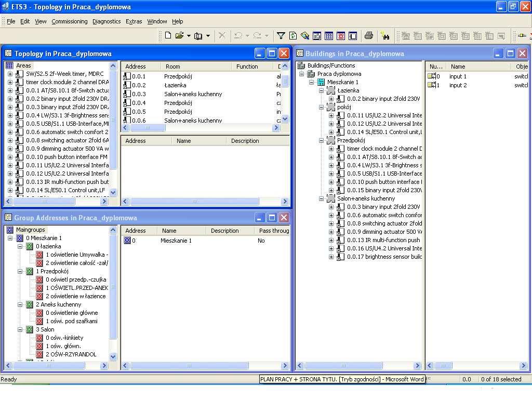Select input 2 row in Buildings object list

coord(478,85)
